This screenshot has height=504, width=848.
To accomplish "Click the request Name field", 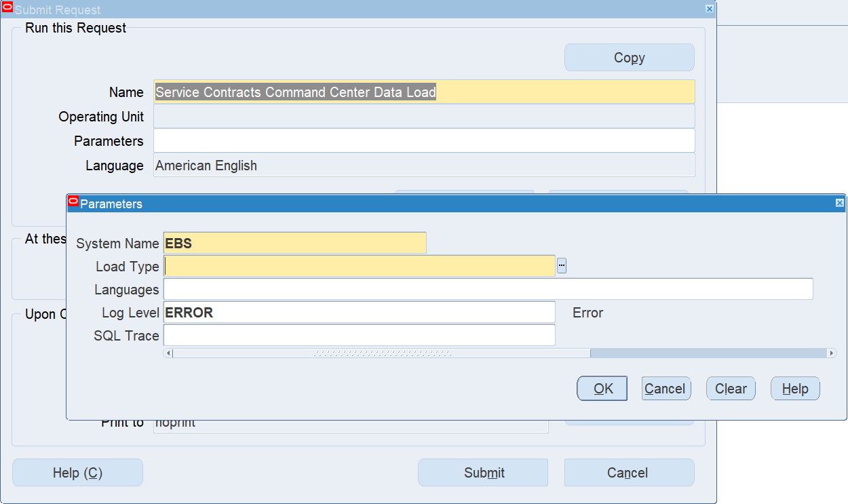I will (x=424, y=92).
